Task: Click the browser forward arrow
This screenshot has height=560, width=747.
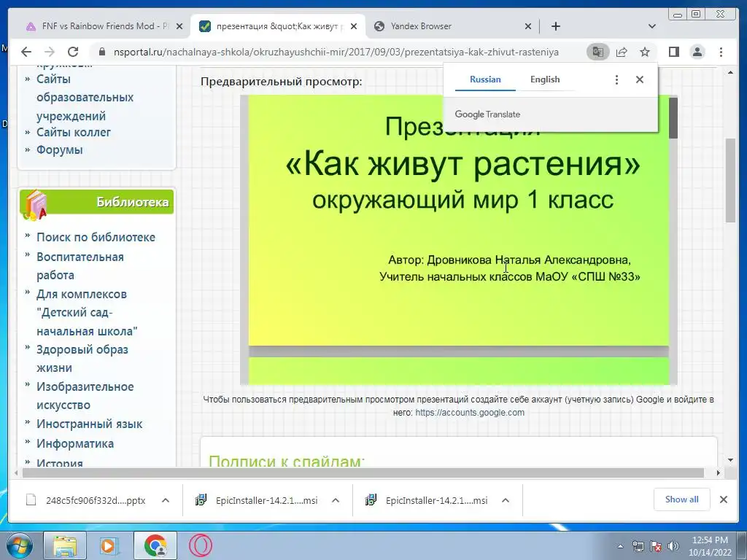Action: [50, 52]
